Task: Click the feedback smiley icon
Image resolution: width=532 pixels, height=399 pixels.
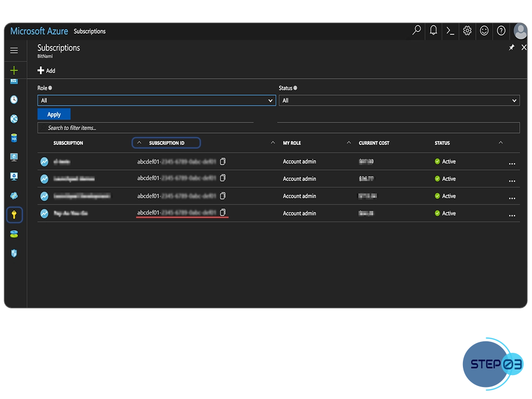Action: tap(484, 31)
